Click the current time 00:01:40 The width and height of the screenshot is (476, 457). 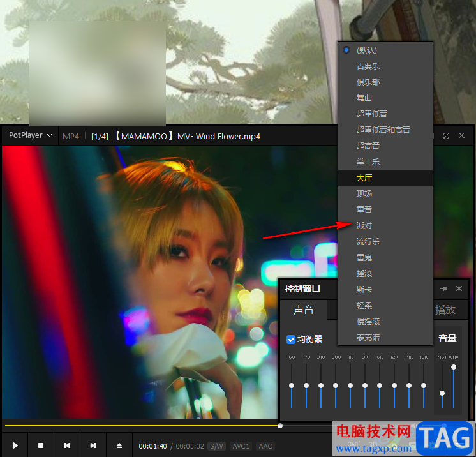pyautogui.click(x=152, y=446)
